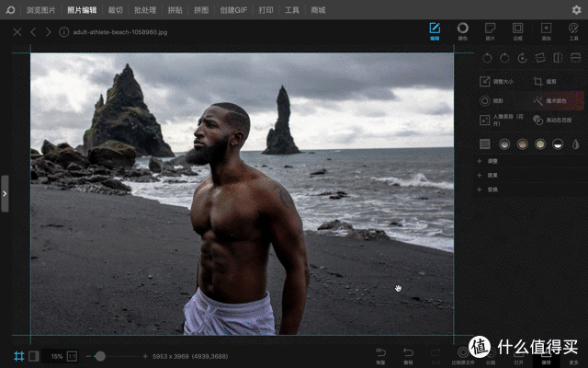The height and width of the screenshot is (368, 588).
Task: Switch to the 创建GIF tab
Action: tap(233, 10)
